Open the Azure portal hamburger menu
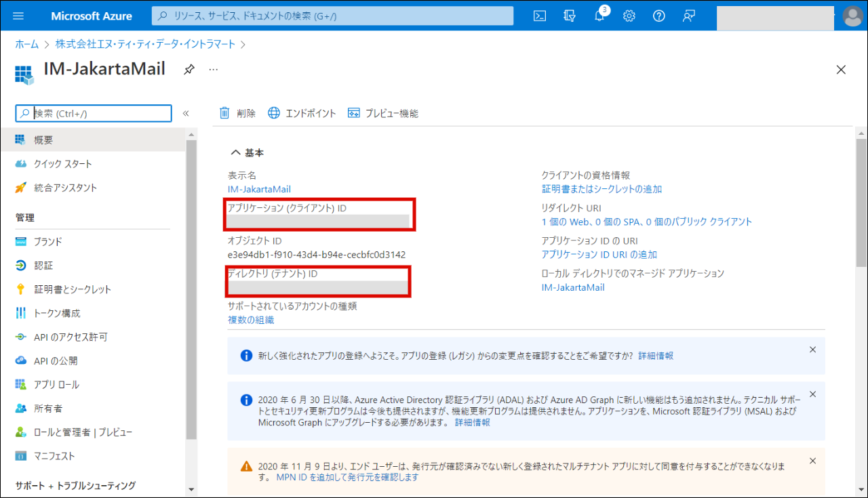Screen dimensions: 868x498 click(18, 16)
